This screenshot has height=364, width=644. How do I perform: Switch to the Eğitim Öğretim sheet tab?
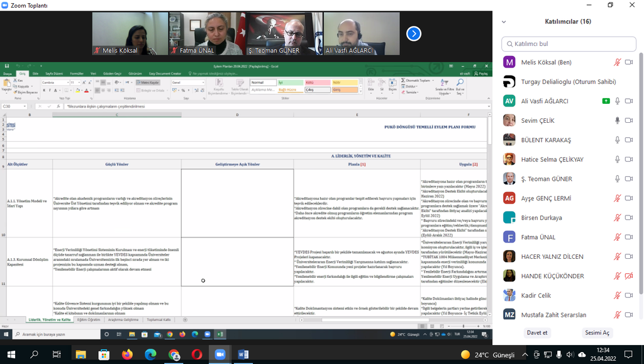(x=89, y=320)
